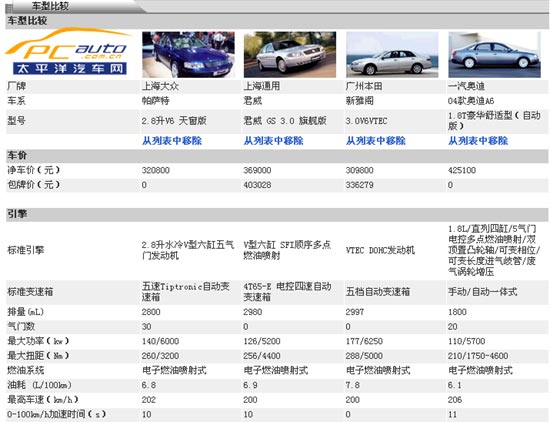Viewport: 550px width, 422px height.
Task: Open the Audi A6 car photo
Action: point(495,54)
